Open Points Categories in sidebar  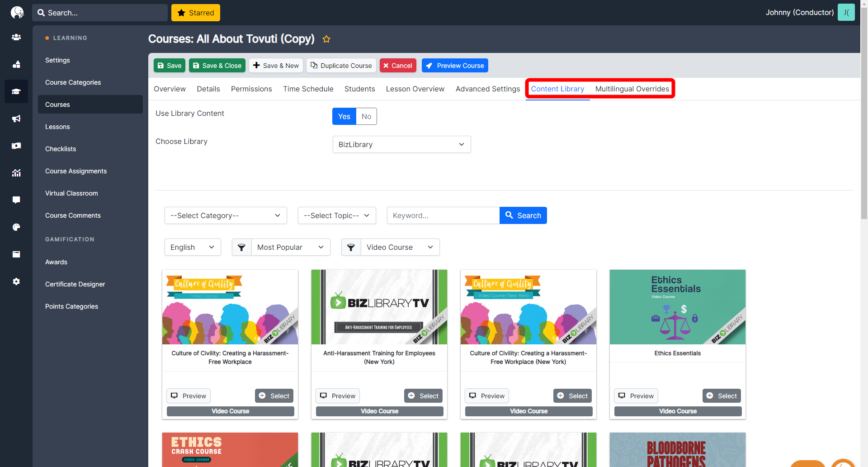click(71, 306)
